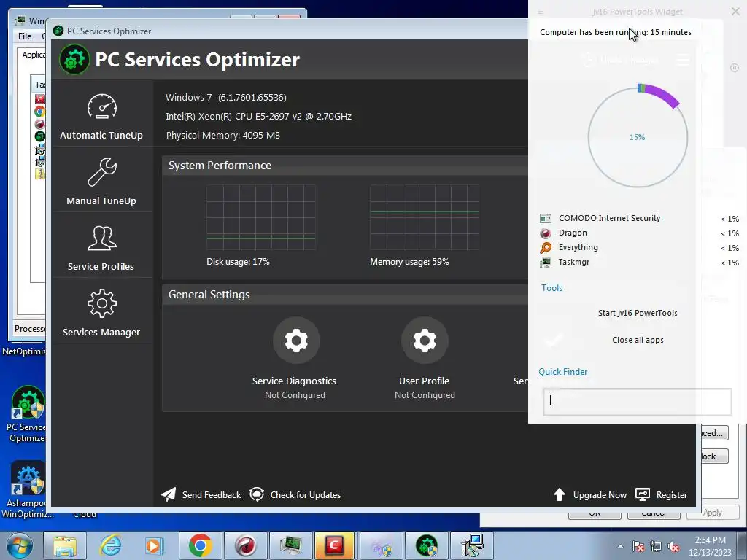Click Upgrade Now link
This screenshot has height=560, width=747.
[x=600, y=495]
